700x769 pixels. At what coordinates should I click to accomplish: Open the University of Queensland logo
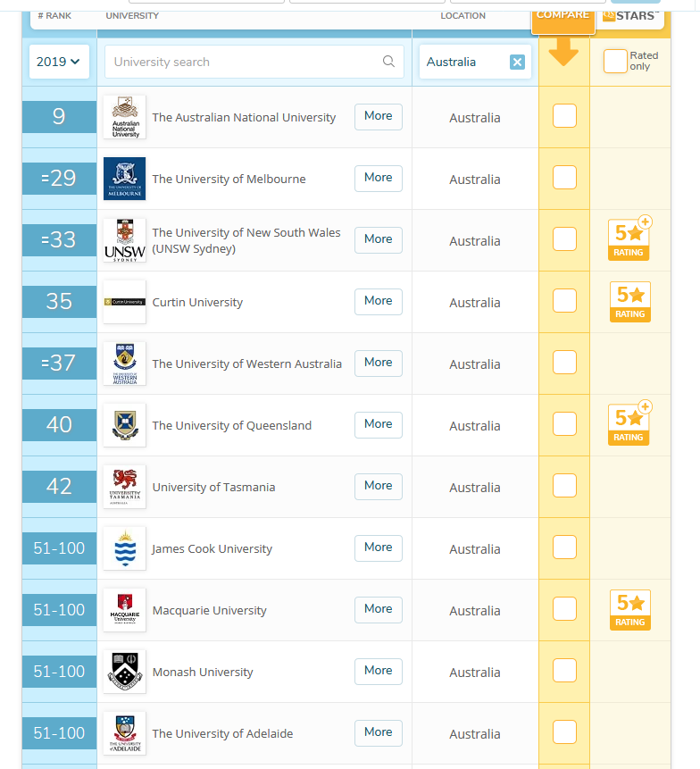tap(124, 425)
